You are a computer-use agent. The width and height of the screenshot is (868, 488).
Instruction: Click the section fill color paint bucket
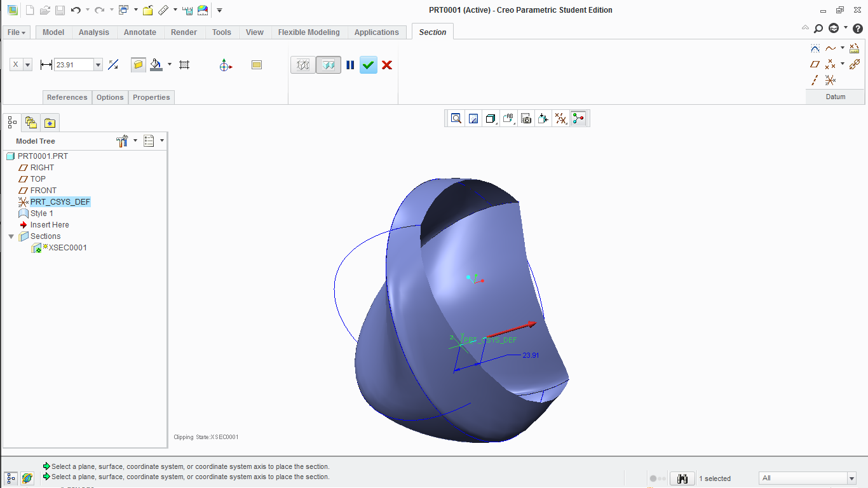pos(156,65)
